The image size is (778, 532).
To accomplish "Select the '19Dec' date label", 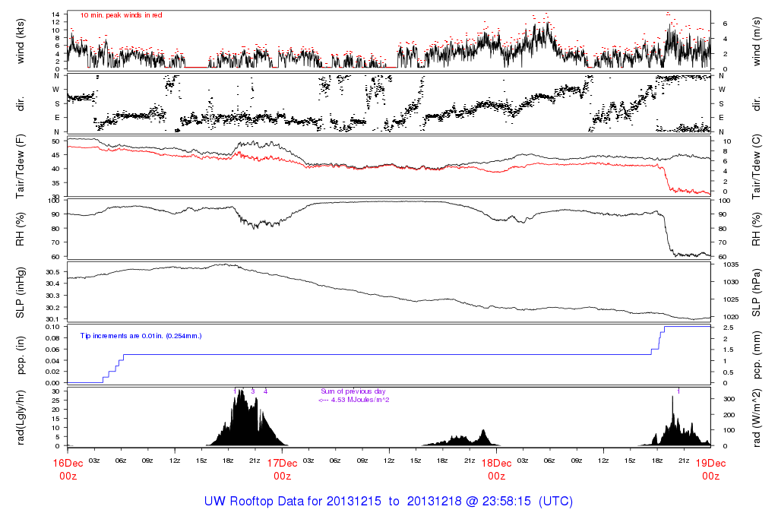I will pyautogui.click(x=710, y=464).
